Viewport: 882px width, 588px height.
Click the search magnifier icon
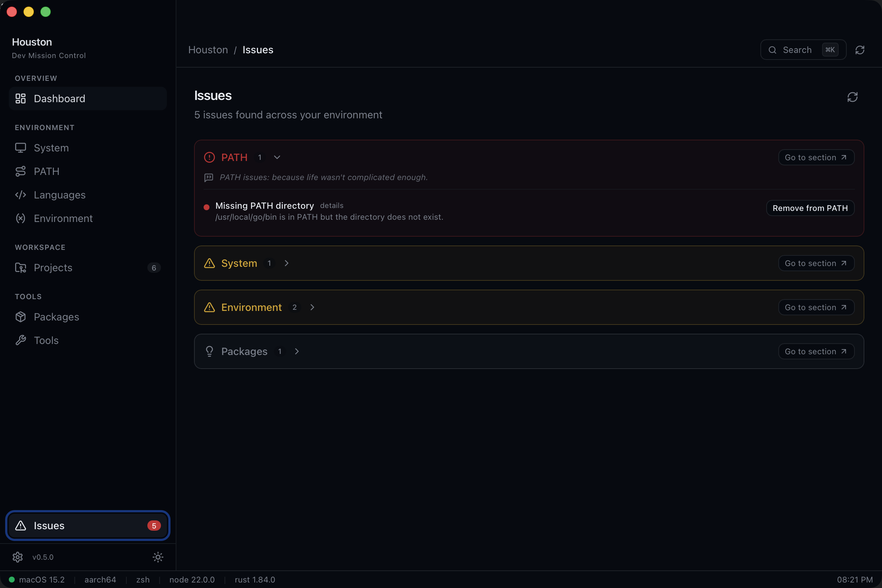(x=772, y=50)
